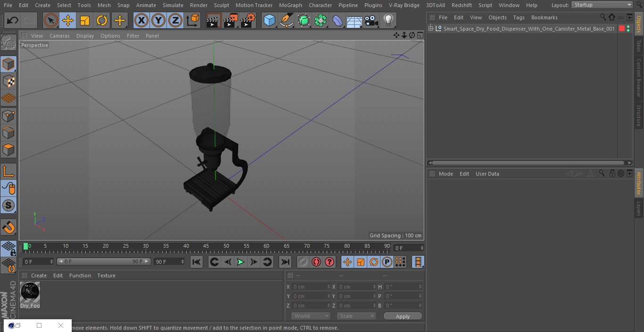Toggle the coordinate system icon

tap(193, 20)
